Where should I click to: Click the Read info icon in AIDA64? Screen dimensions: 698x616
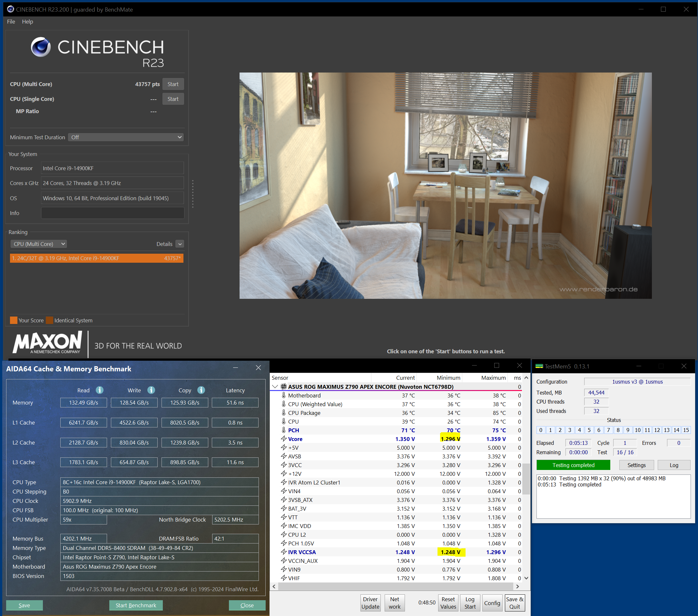click(99, 390)
